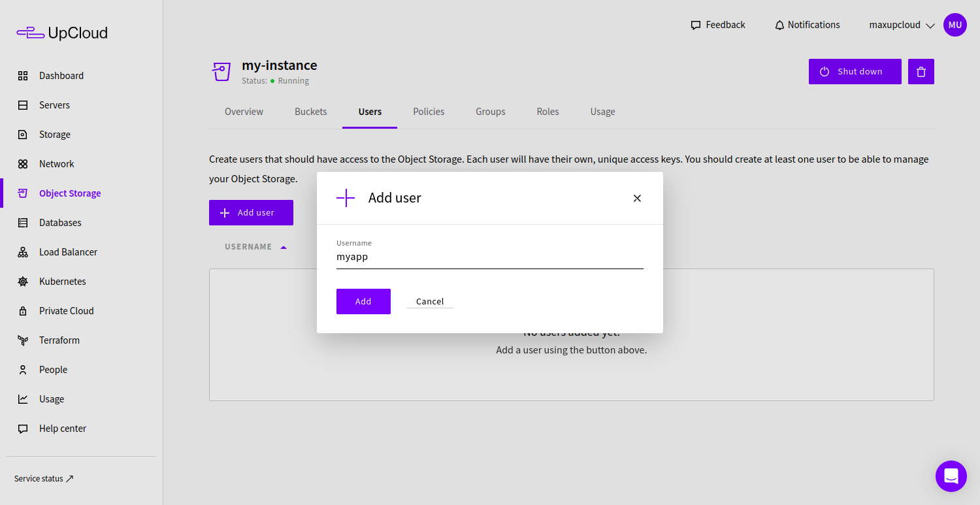Viewport: 980px width, 505px height.
Task: Click the Add user button behind dialog
Action: [251, 212]
